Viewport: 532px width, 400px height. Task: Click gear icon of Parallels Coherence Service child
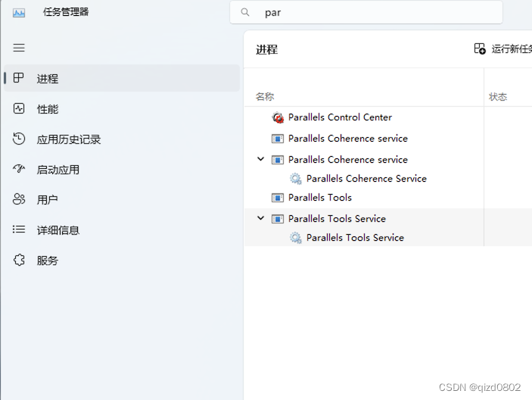(296, 179)
